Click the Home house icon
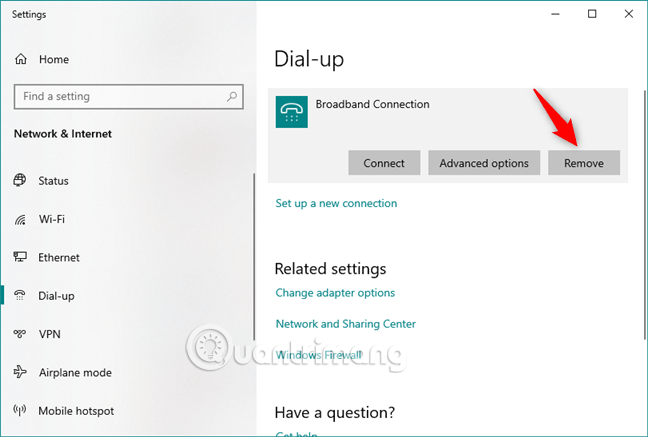This screenshot has height=437, width=648. [21, 60]
